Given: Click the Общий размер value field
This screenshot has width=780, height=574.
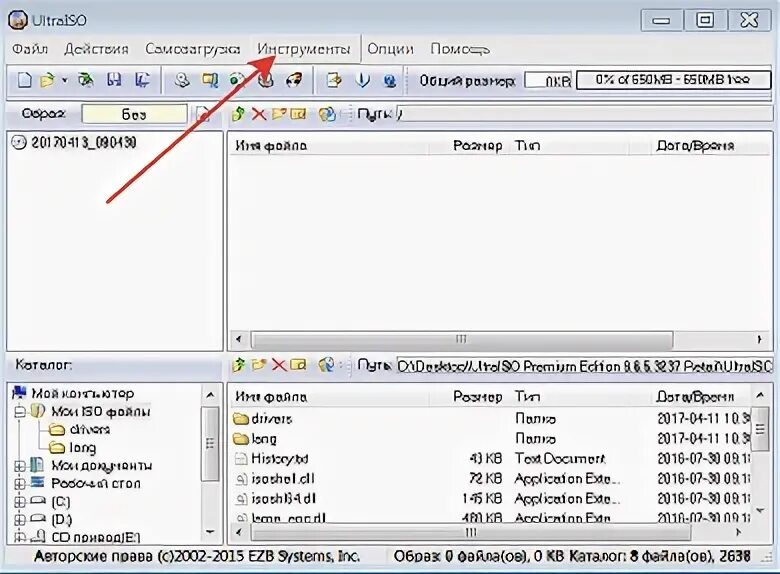Looking at the screenshot, I should tap(549, 80).
